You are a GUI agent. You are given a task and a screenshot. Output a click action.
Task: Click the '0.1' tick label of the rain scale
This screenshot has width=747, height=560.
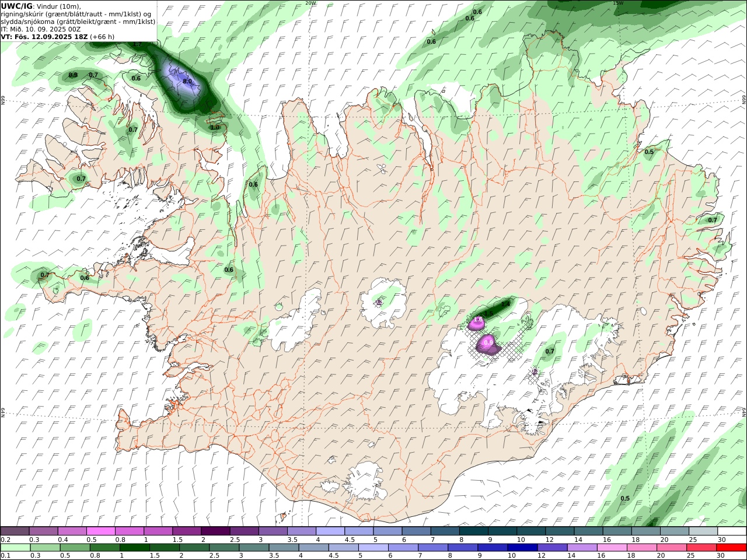5,555
